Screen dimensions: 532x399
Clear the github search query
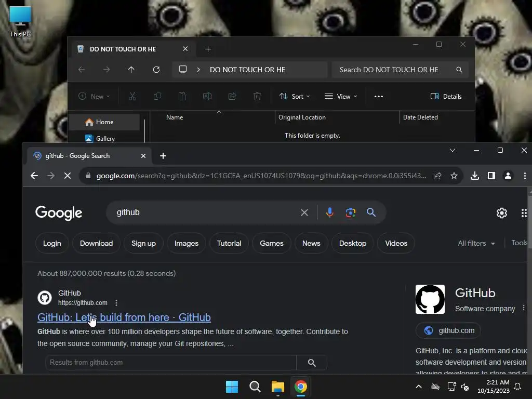304,212
